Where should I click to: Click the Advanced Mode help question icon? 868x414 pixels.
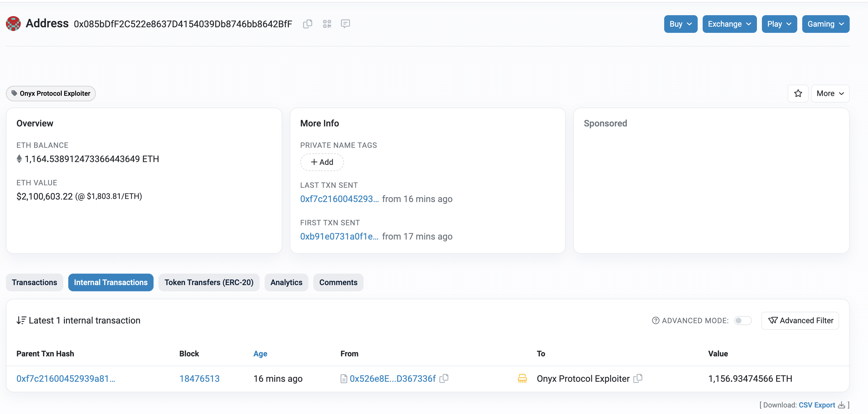pyautogui.click(x=655, y=320)
